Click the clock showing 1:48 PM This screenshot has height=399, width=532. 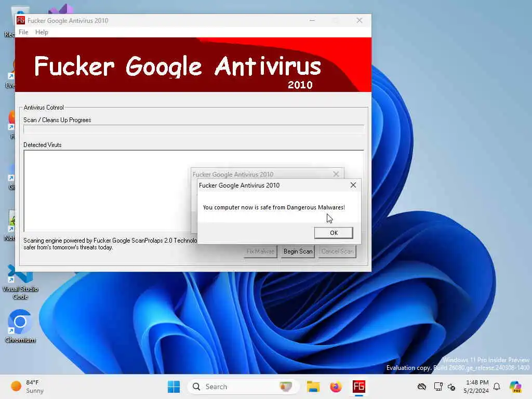pos(476,387)
